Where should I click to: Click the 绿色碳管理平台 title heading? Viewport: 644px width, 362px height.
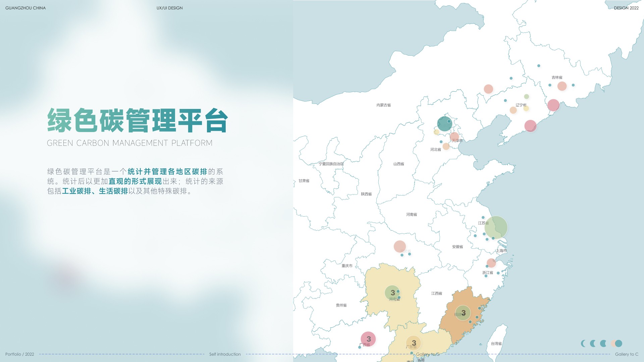138,120
